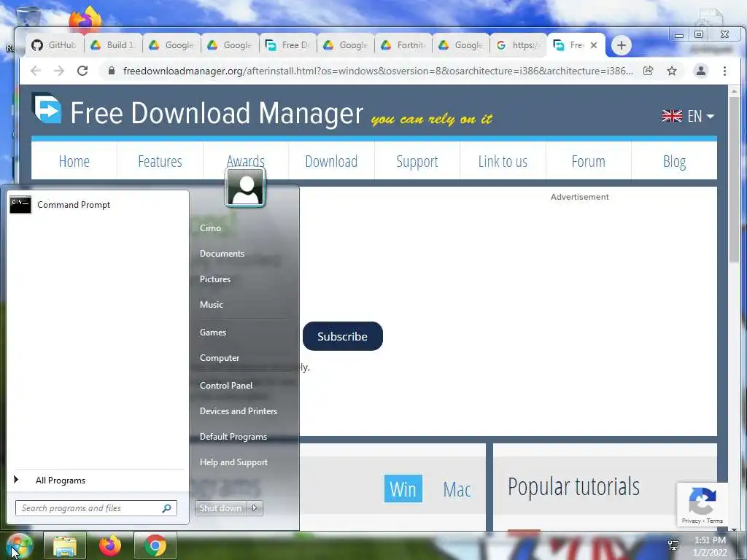Viewport: 747px width, 560px height.
Task: Go forward in Chrome
Action: pyautogui.click(x=58, y=71)
